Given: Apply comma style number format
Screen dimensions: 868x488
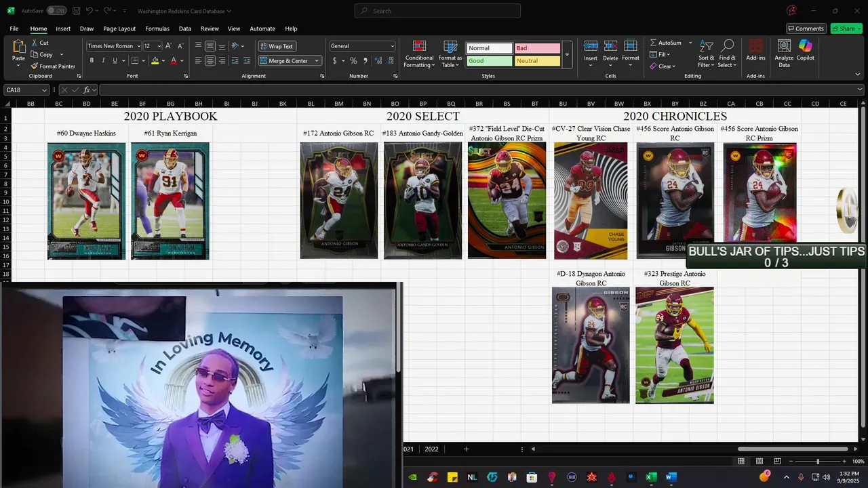Looking at the screenshot, I should point(364,60).
